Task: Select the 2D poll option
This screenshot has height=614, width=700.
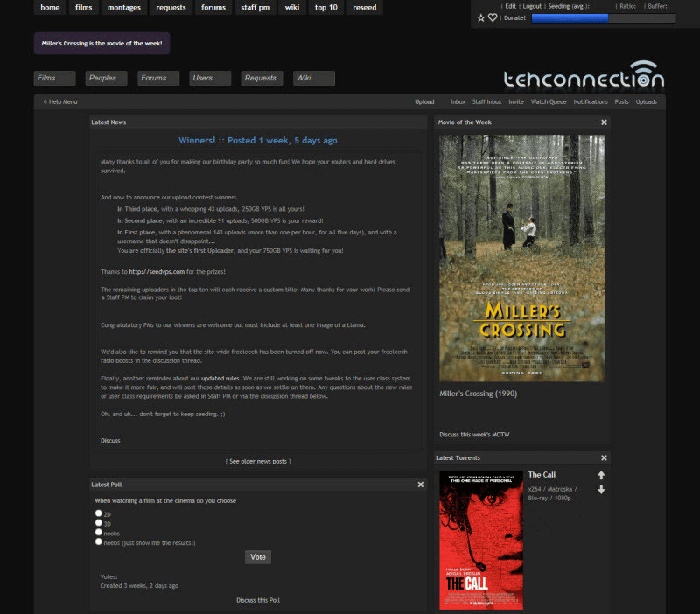Action: click(99, 513)
